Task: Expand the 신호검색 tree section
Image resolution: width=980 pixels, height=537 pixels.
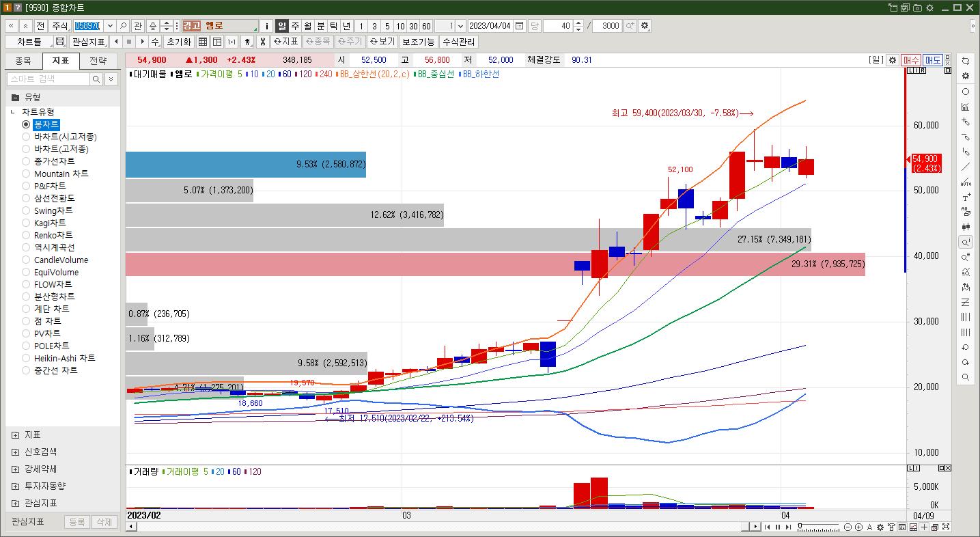Action: (x=16, y=452)
